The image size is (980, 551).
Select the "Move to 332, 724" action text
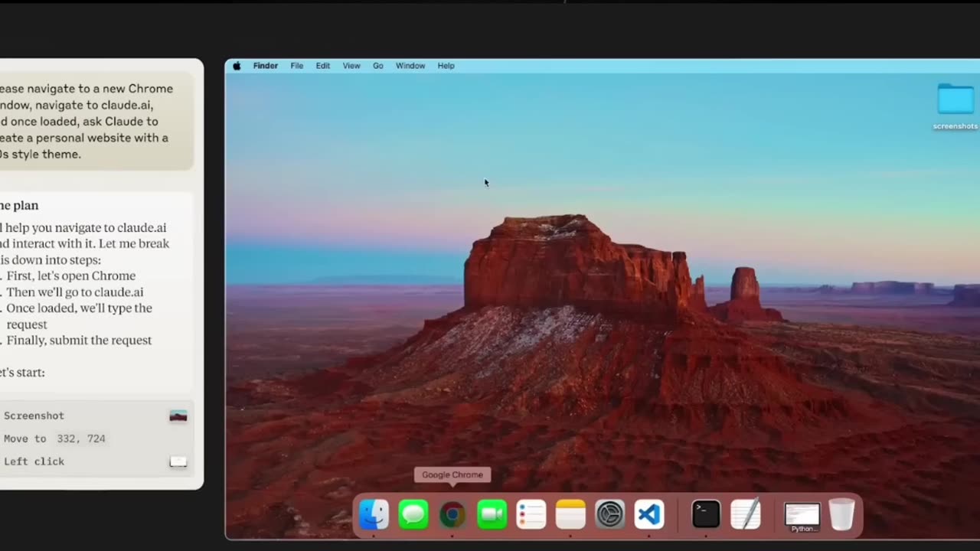pos(54,439)
